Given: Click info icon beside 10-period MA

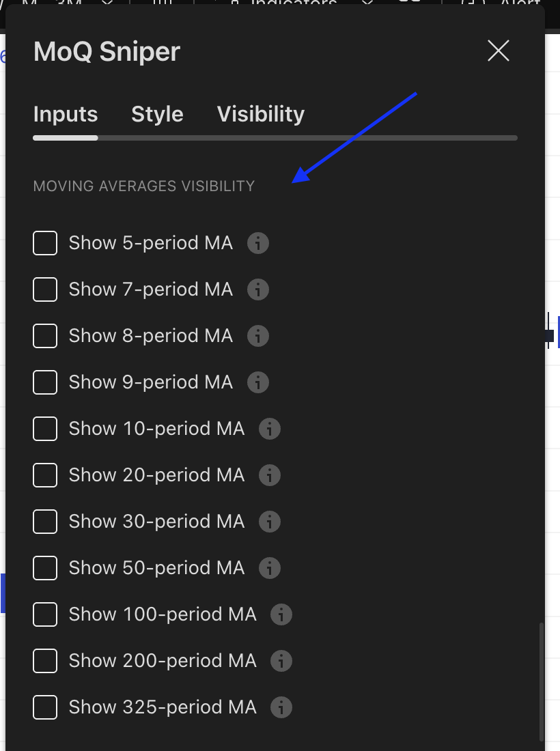Looking at the screenshot, I should [x=270, y=429].
